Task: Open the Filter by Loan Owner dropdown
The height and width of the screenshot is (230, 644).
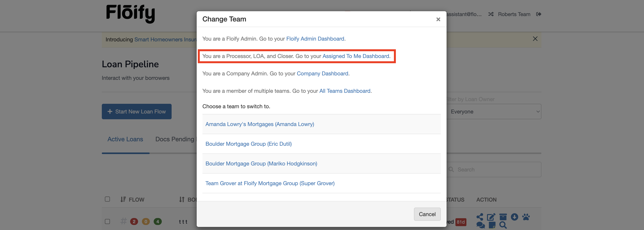Action: tap(494, 112)
